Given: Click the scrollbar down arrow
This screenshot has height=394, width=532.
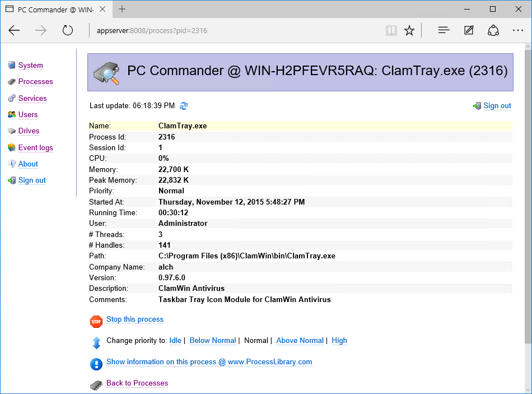Looking at the screenshot, I should pos(528,390).
